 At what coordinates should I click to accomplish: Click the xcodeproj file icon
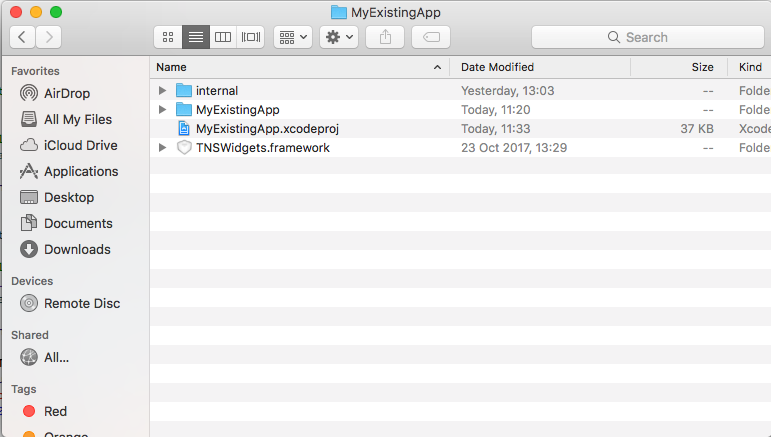click(x=184, y=128)
